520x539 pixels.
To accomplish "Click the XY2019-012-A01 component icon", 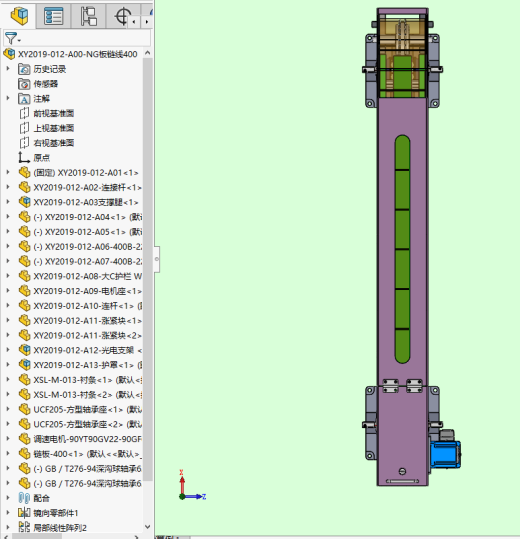I will click(x=24, y=173).
